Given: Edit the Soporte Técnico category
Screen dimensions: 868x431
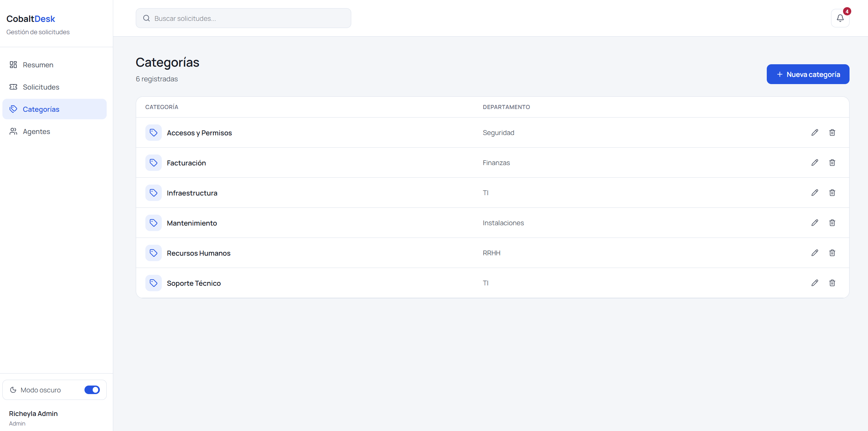Looking at the screenshot, I should pyautogui.click(x=815, y=283).
